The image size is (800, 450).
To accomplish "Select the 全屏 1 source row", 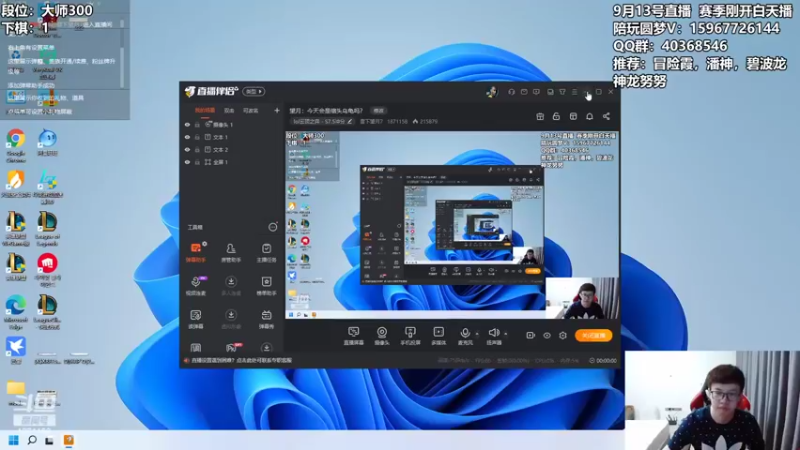I will tap(232, 162).
